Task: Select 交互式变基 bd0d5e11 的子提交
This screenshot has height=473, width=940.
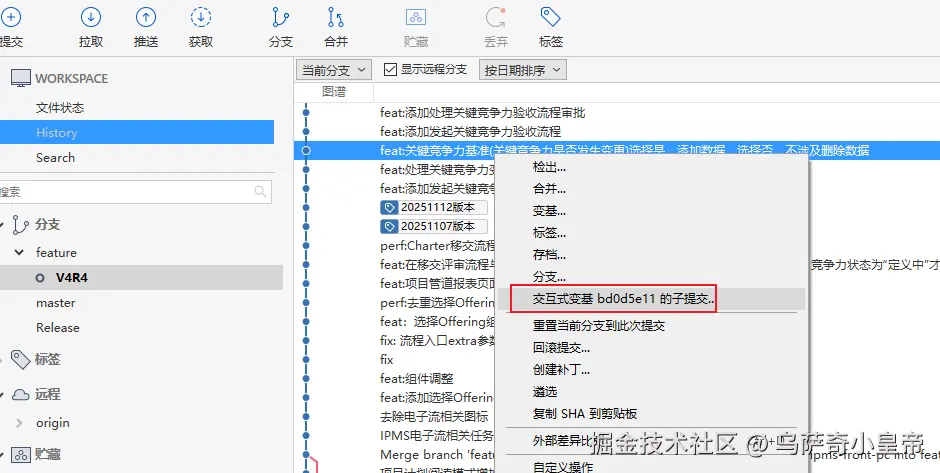Action: pos(651,299)
